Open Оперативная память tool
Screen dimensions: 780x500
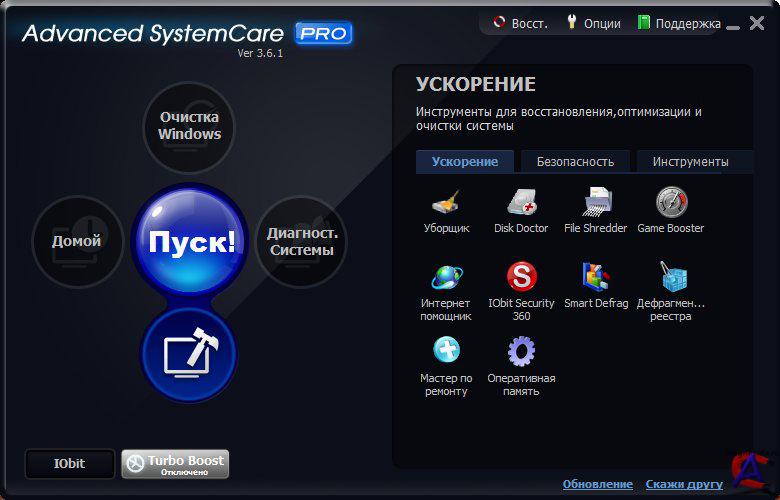tap(521, 353)
